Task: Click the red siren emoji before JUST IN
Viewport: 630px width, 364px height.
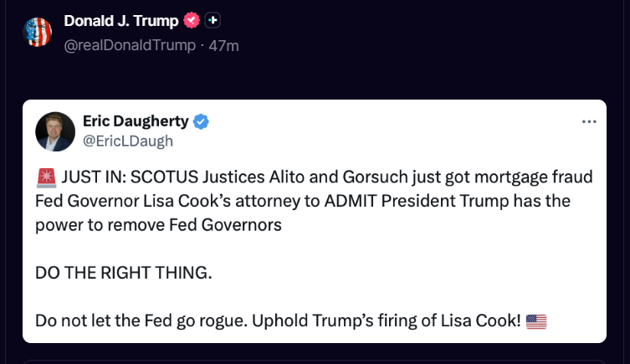Action: point(45,177)
